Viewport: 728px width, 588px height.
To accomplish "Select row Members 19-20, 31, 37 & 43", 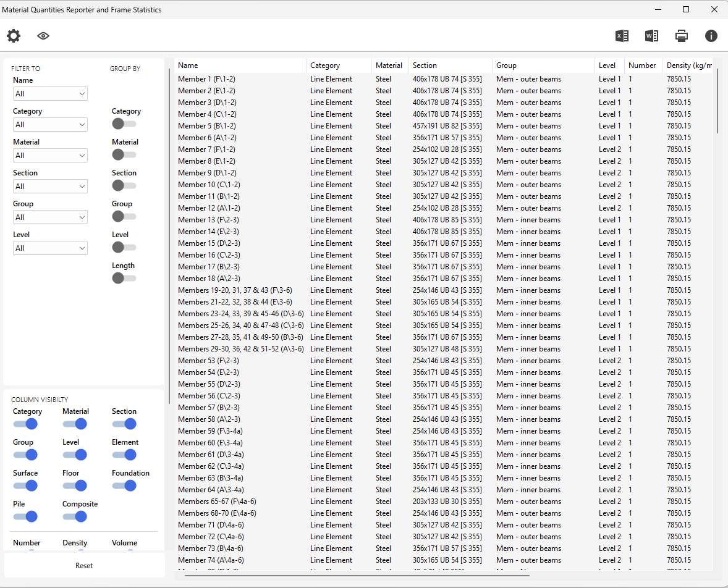I will (443, 290).
